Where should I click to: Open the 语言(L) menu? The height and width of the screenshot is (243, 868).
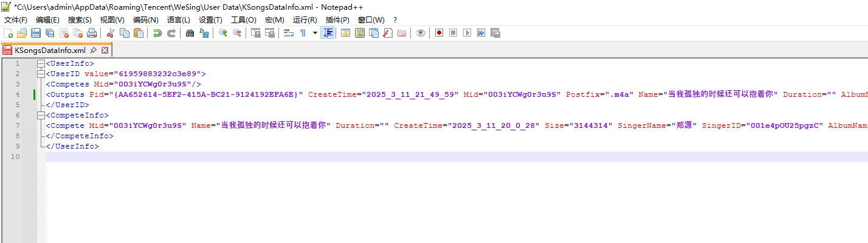click(x=178, y=20)
